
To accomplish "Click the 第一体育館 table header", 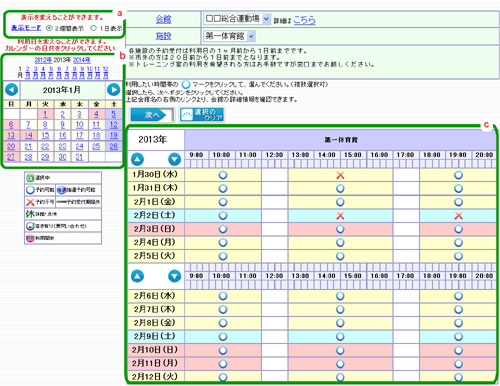I will click(341, 140).
